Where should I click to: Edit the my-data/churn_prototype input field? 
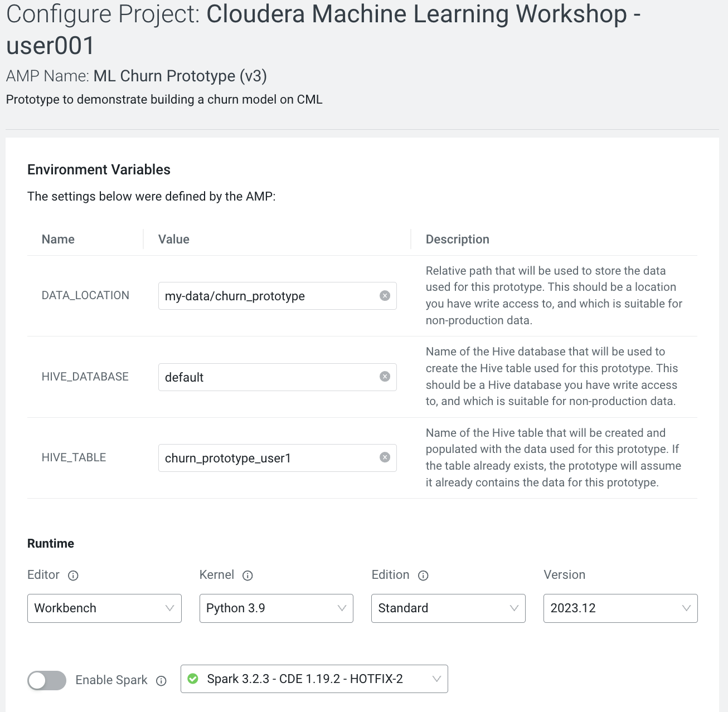(277, 296)
